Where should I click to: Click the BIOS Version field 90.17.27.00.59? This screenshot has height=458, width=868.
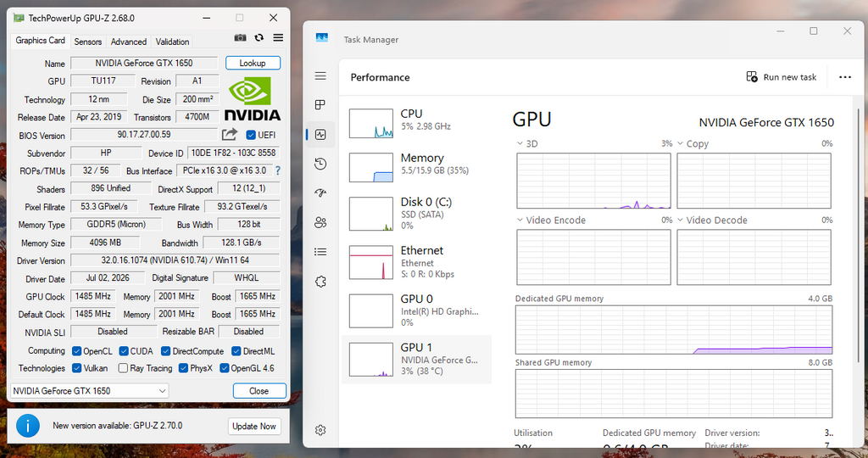(x=144, y=134)
